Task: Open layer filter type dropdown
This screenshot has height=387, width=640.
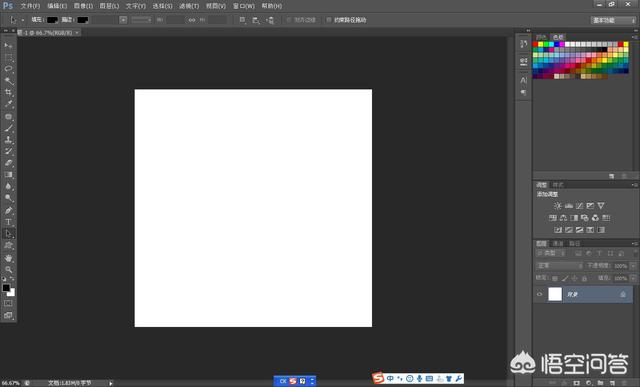Action: pyautogui.click(x=551, y=254)
